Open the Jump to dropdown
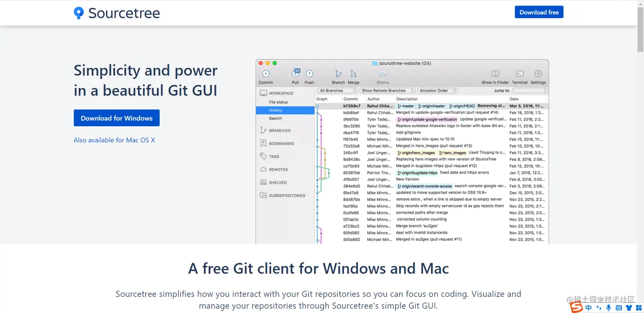The width and height of the screenshot is (644, 313). pyautogui.click(x=530, y=90)
